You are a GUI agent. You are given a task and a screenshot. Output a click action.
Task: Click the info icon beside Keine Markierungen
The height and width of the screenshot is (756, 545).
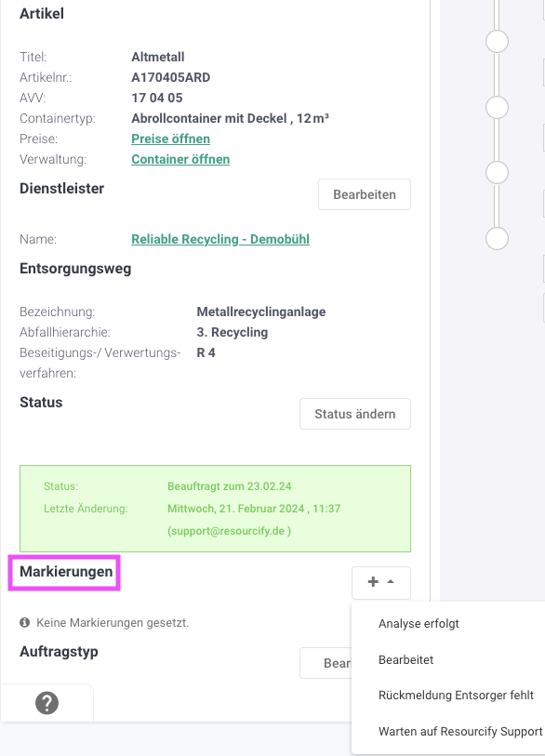coord(24,622)
